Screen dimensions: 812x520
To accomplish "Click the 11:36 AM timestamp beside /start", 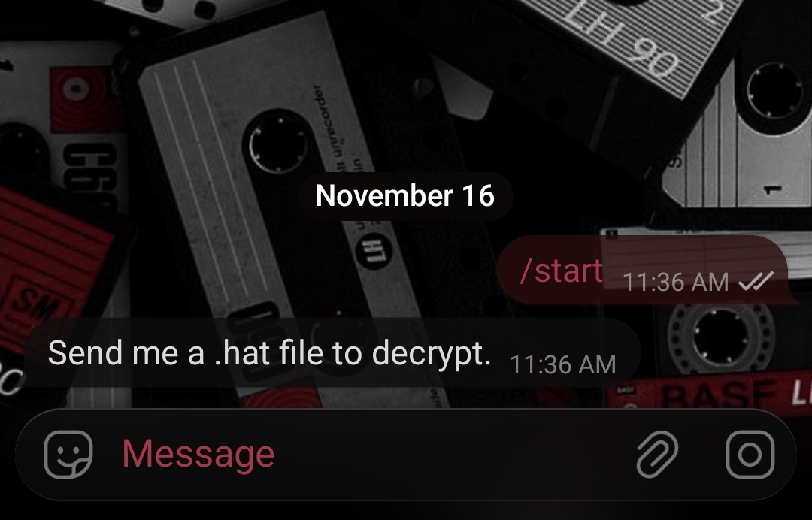I will [675, 282].
